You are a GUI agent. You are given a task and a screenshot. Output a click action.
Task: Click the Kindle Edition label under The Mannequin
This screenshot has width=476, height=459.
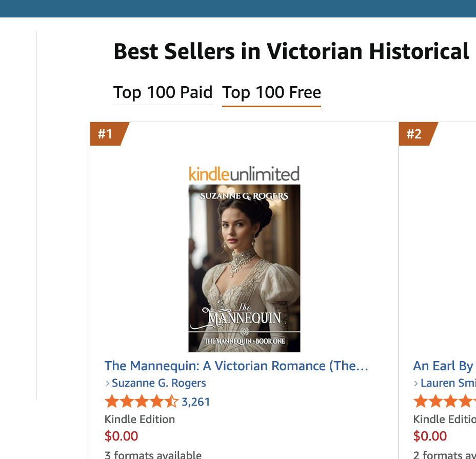pyautogui.click(x=140, y=420)
